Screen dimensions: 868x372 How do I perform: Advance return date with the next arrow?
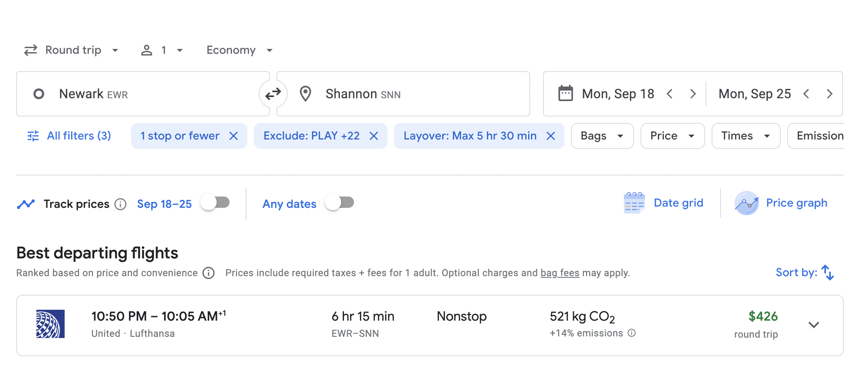click(830, 93)
